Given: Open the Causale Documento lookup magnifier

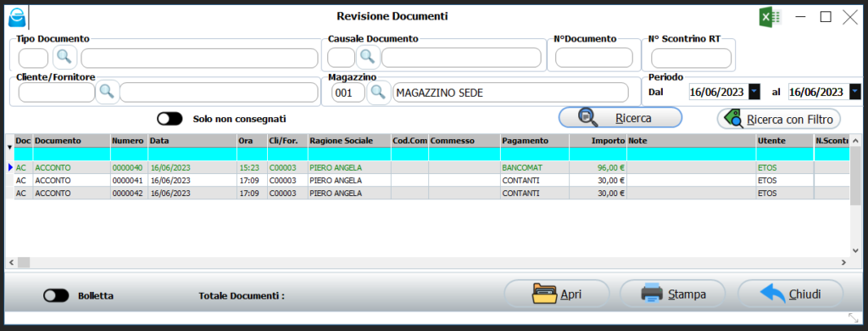Looking at the screenshot, I should 368,56.
